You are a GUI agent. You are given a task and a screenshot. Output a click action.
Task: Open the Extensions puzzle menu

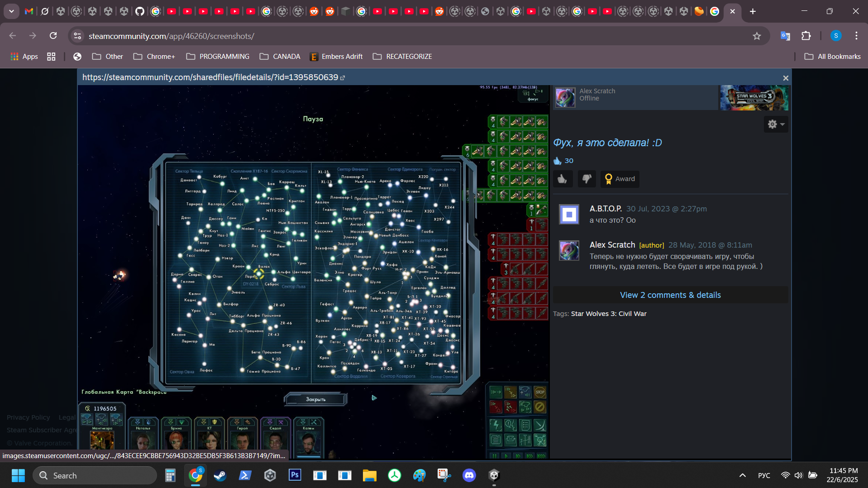(x=806, y=36)
